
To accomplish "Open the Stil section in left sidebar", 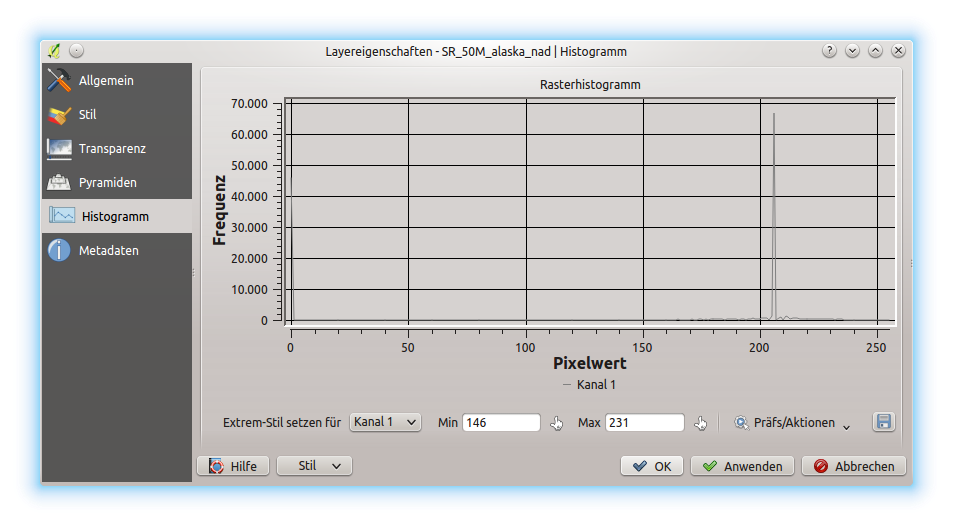I will click(x=87, y=115).
